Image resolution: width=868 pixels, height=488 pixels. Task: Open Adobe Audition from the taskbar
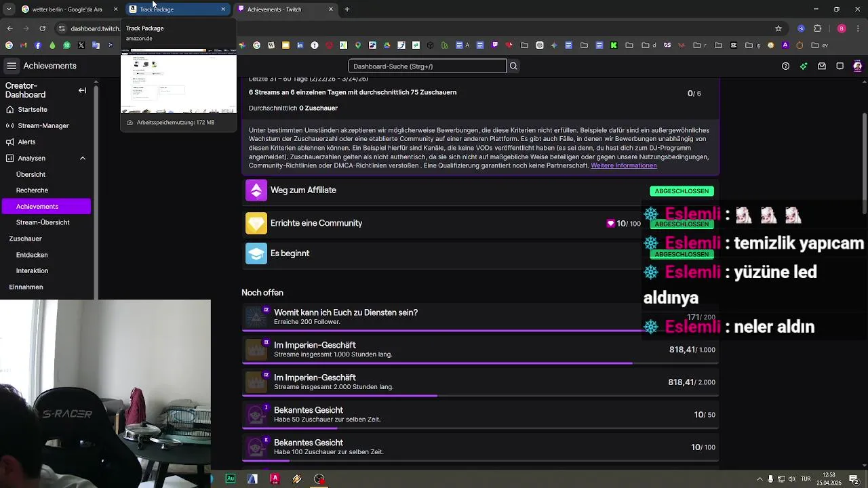point(231,479)
